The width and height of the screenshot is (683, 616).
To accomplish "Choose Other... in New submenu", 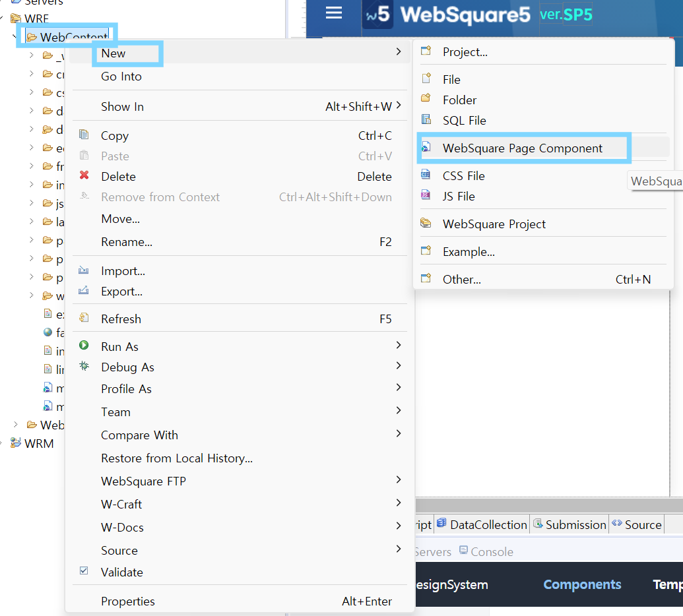I will 543,280.
